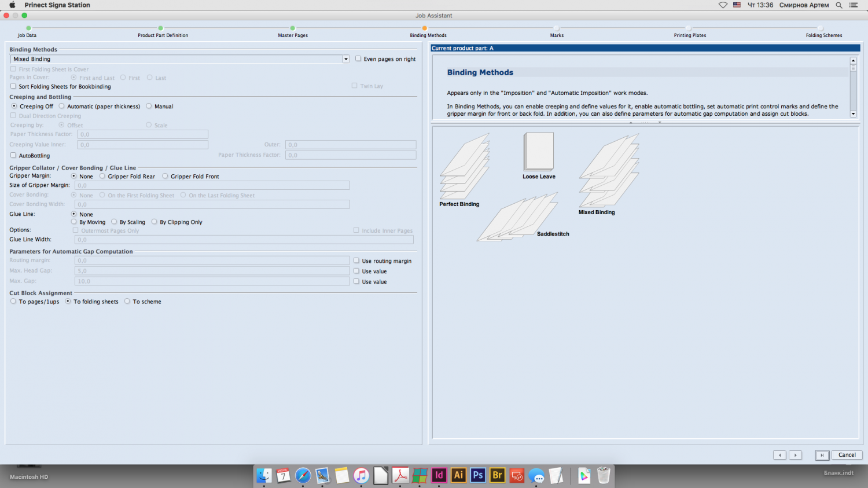
Task: Launch Adobe Photoshop from the dock
Action: click(x=478, y=475)
